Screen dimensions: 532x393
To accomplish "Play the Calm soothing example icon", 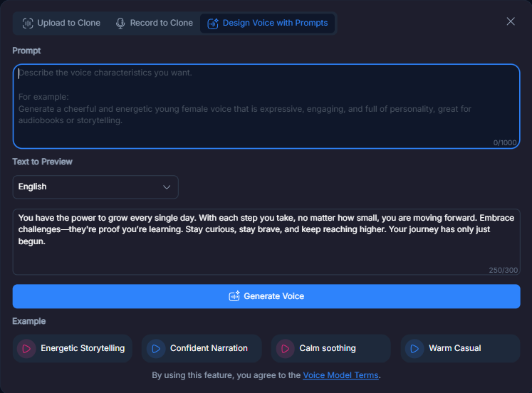I will (x=286, y=349).
